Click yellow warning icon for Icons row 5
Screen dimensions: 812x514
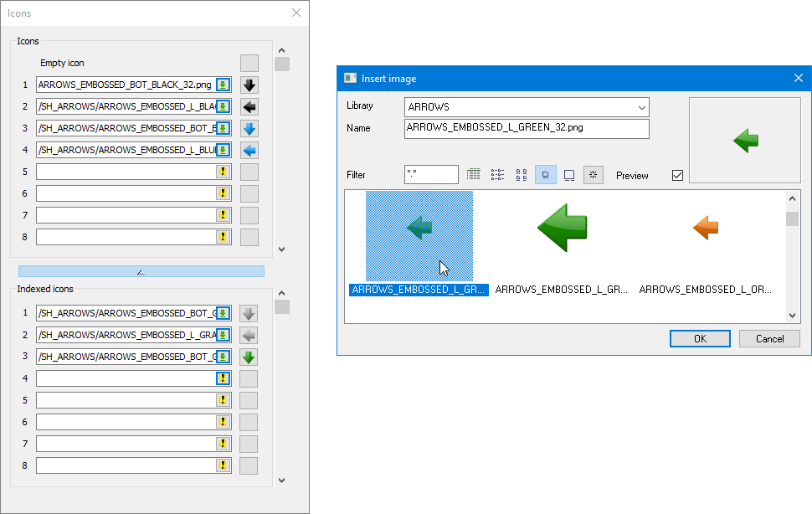tap(224, 172)
